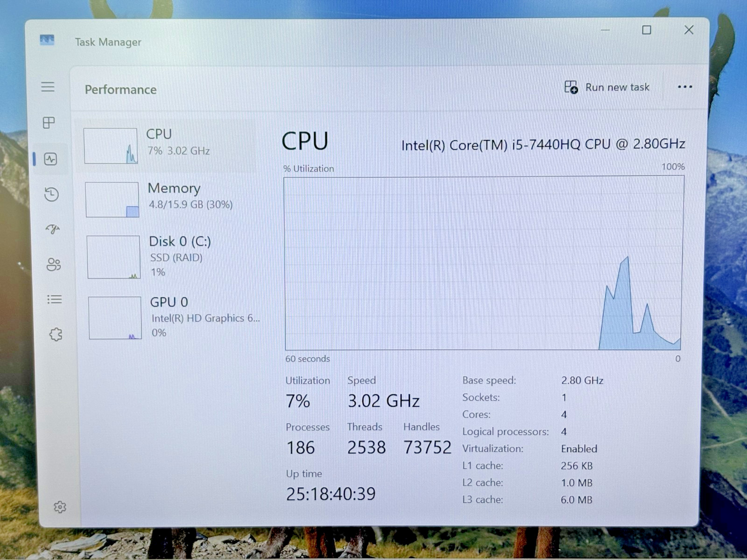Click the Disk 0 mini graph thumbnail

[x=113, y=257]
